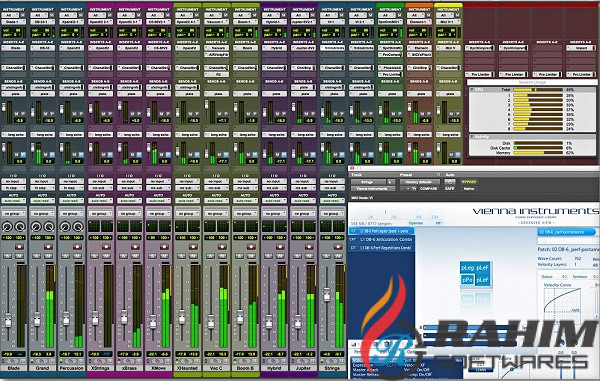Select the 02 DB-6_perf-portamento patch entry
This screenshot has width=600, height=381.
tap(567, 232)
